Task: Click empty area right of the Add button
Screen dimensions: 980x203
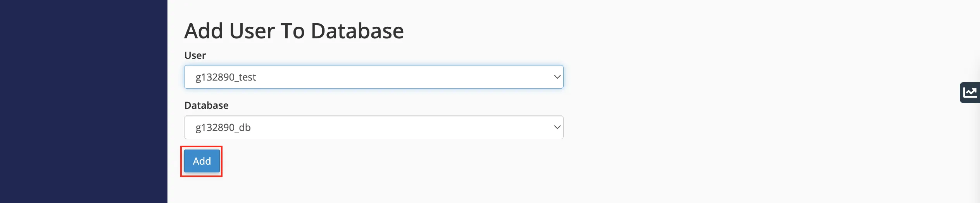Action: (x=388, y=161)
